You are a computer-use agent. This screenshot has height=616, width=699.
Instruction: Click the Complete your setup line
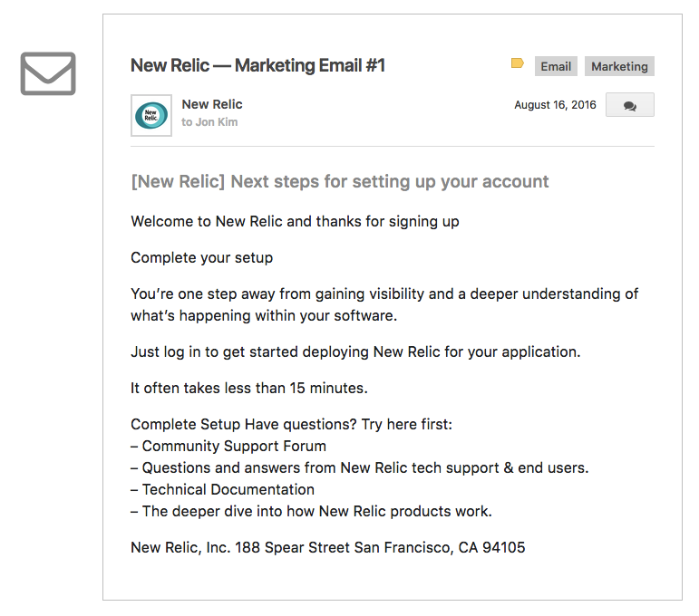point(201,258)
